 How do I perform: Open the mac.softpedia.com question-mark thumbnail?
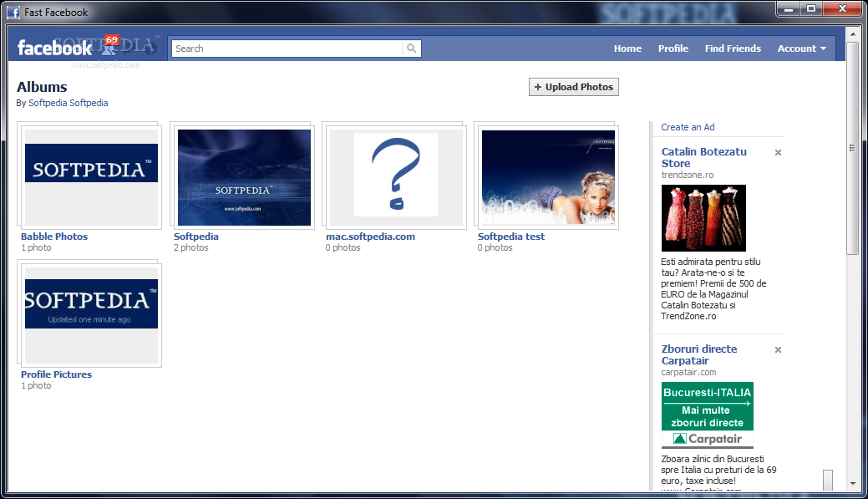[x=396, y=177]
